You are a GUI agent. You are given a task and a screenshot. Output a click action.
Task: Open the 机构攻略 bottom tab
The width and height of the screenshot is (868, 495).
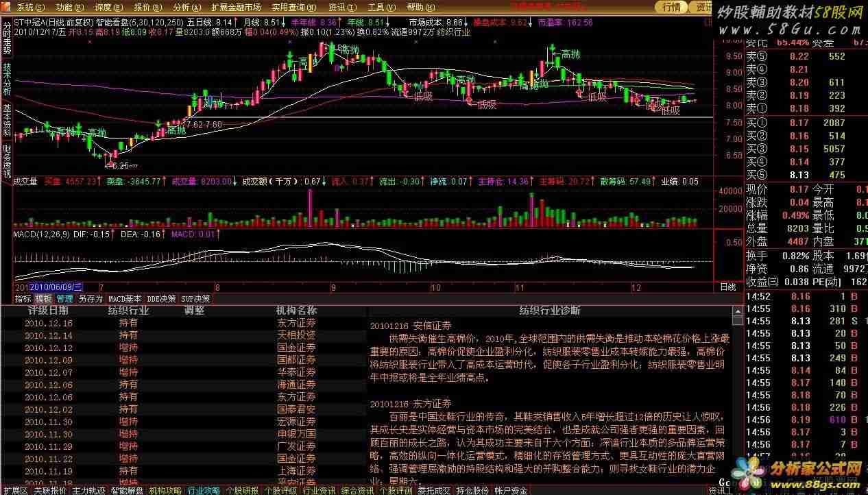pos(165,490)
